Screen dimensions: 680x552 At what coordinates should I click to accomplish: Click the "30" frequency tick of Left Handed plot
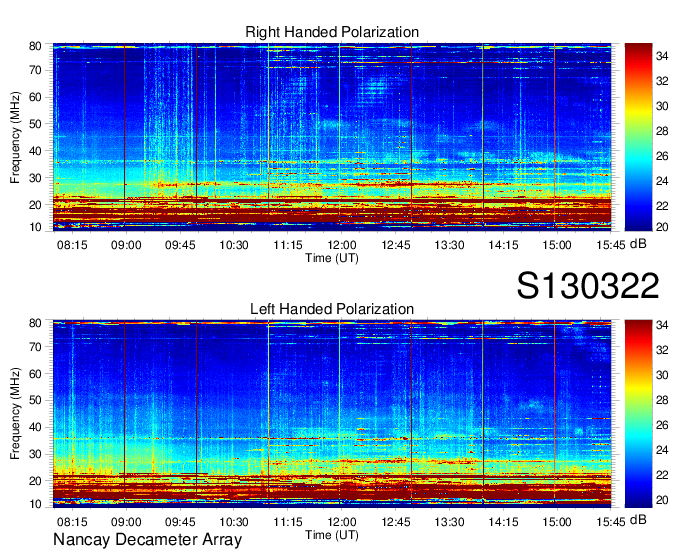coord(35,454)
